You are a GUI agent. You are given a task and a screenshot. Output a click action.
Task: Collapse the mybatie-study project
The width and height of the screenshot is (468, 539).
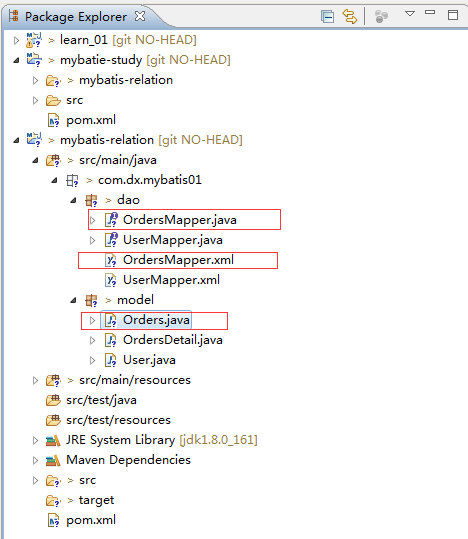point(16,60)
